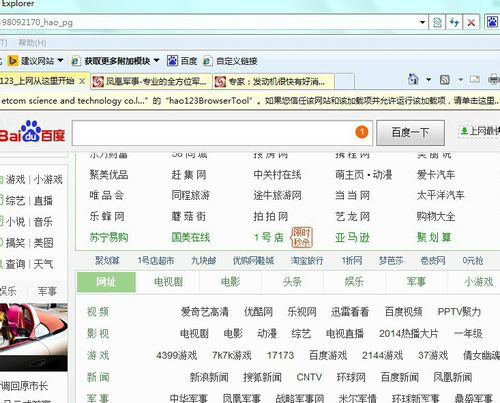The height and width of the screenshot is (403, 500).
Task: Click the Baidu logo
Action: (x=32, y=132)
